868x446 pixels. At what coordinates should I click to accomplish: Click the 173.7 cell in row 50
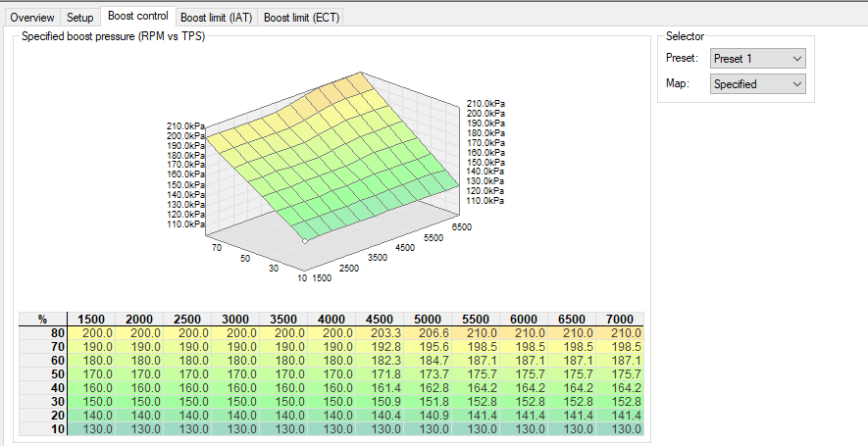(x=428, y=374)
